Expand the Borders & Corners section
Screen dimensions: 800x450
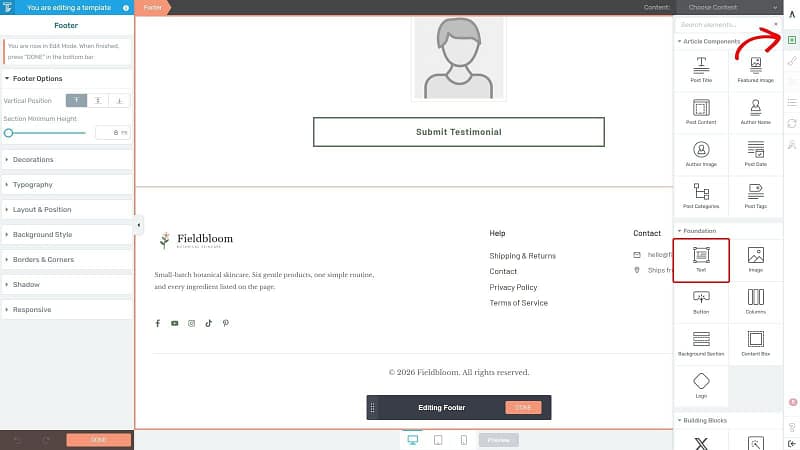point(66,260)
